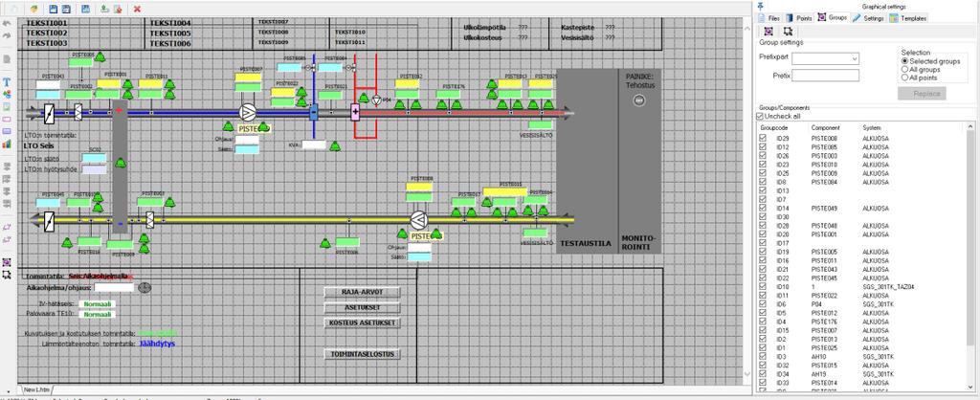
Task: Click the first blue Save diskette icon
Action: point(54,9)
